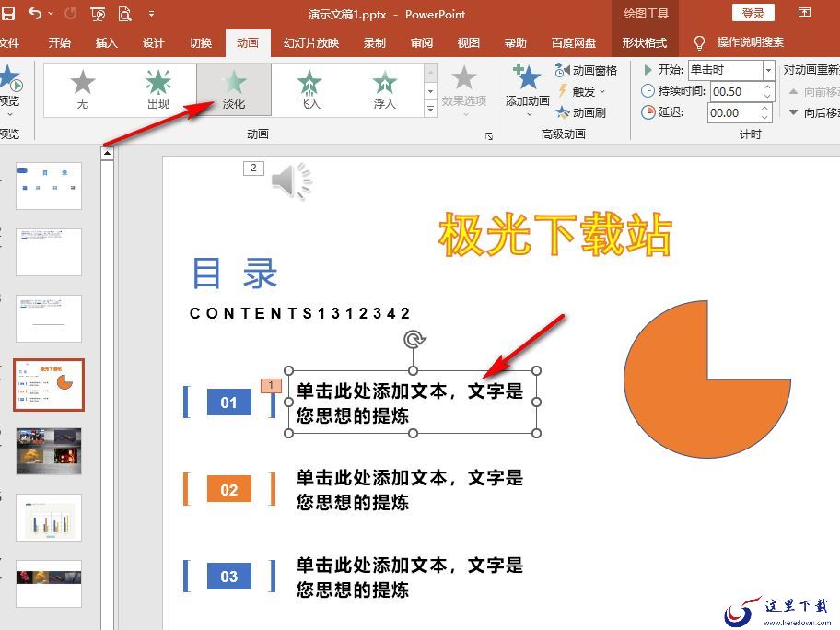Click animation order tag 1

pos(271,385)
